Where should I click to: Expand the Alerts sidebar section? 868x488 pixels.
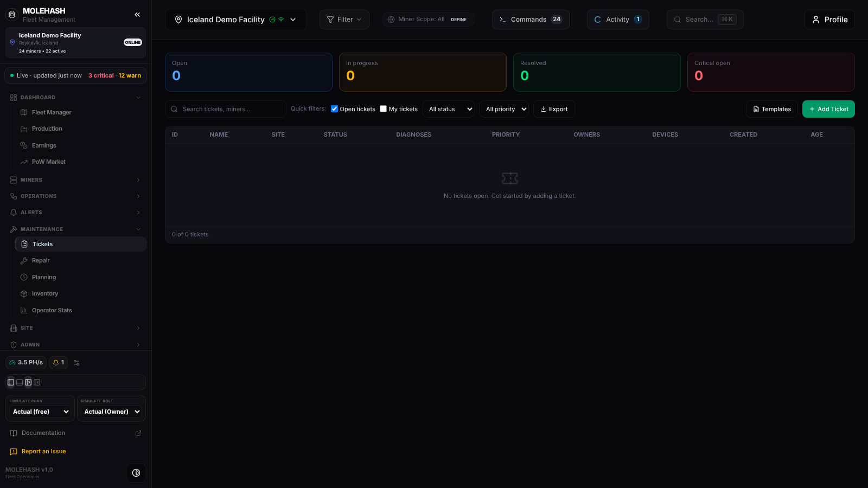pos(75,213)
